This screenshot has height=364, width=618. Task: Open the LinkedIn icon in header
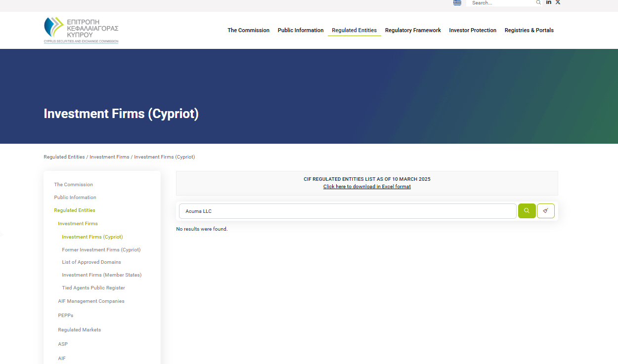click(x=549, y=2)
